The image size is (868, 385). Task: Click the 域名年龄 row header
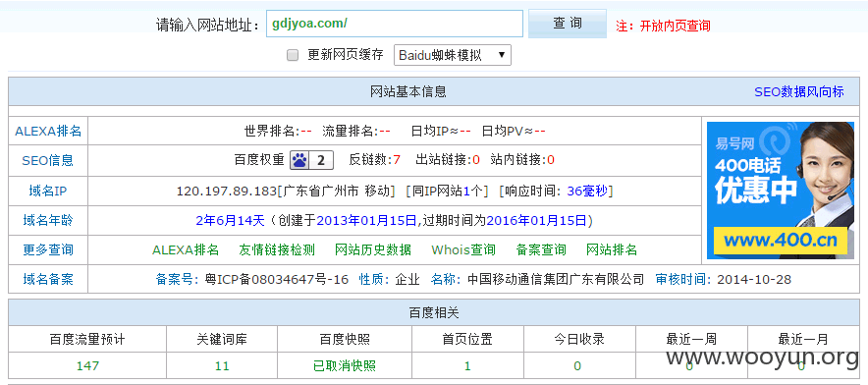[47, 221]
